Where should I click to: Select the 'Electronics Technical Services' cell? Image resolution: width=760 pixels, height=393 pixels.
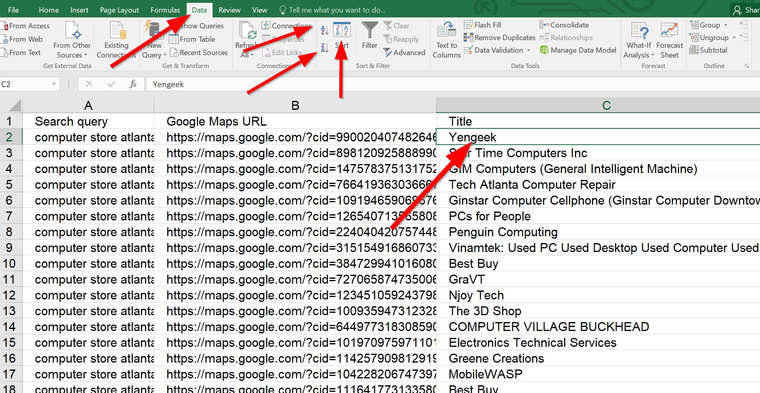[598, 343]
